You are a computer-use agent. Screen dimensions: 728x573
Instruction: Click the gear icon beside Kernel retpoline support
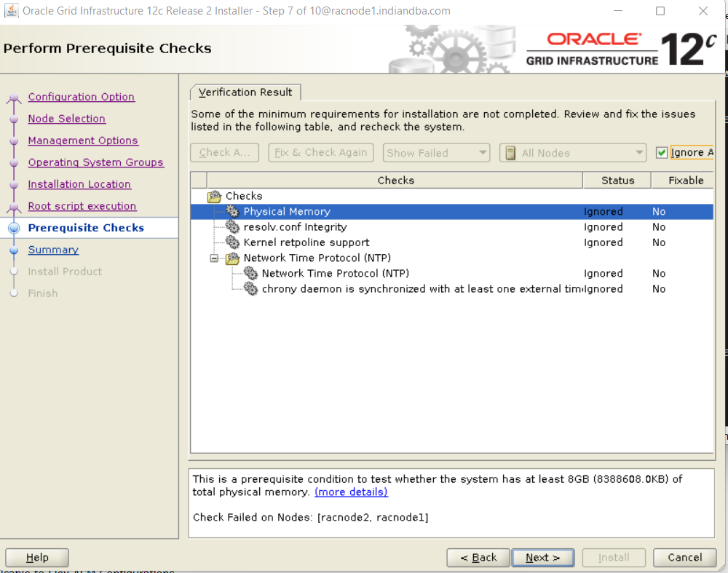(x=233, y=242)
